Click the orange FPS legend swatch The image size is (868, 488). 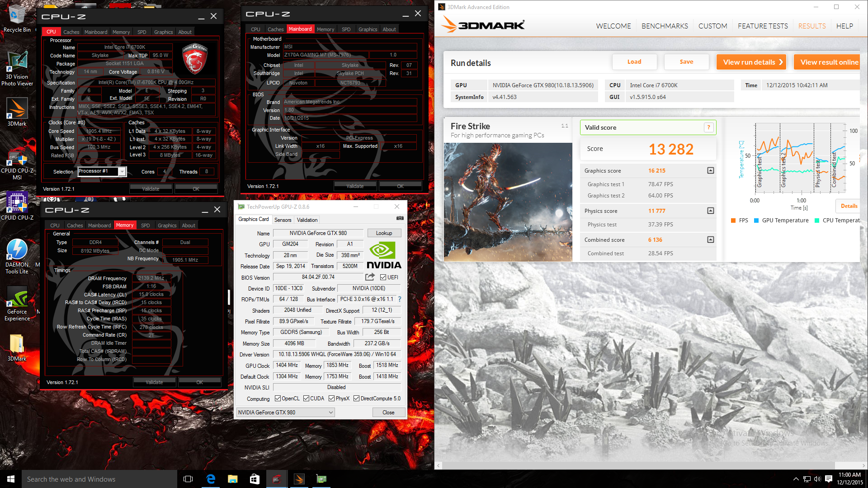click(733, 221)
